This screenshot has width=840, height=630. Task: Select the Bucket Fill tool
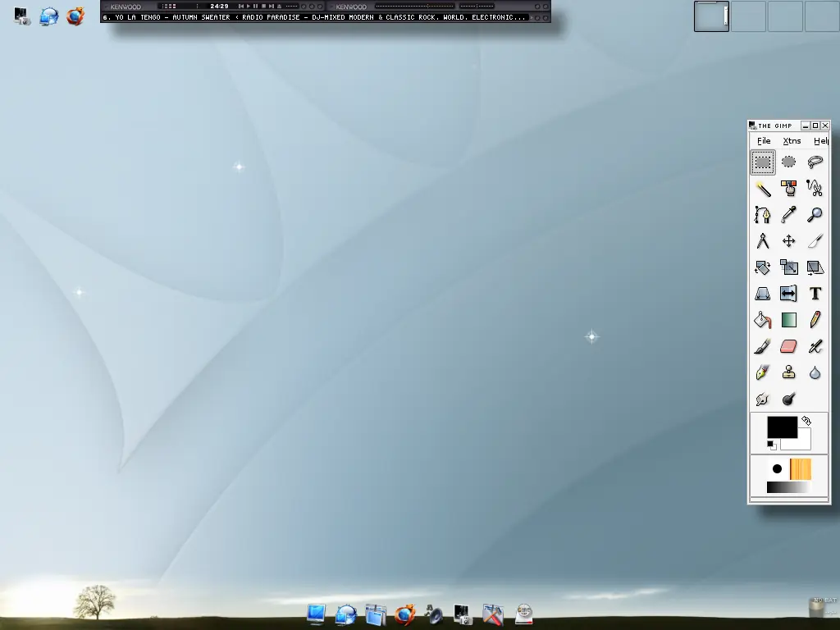coord(762,320)
